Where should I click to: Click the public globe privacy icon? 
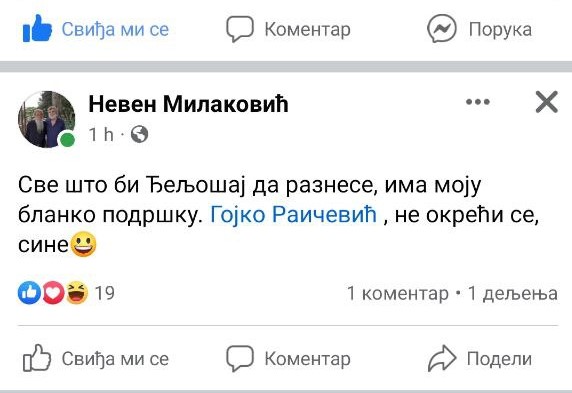(x=140, y=134)
